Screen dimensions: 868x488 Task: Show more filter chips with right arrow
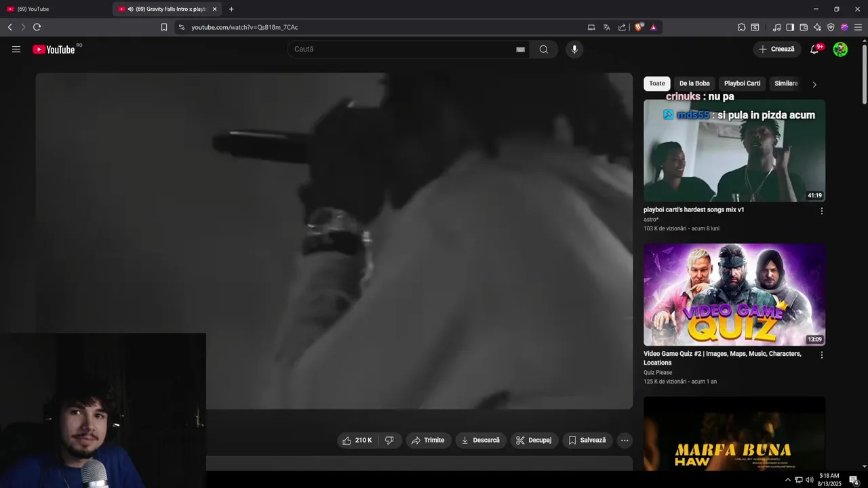(x=814, y=85)
